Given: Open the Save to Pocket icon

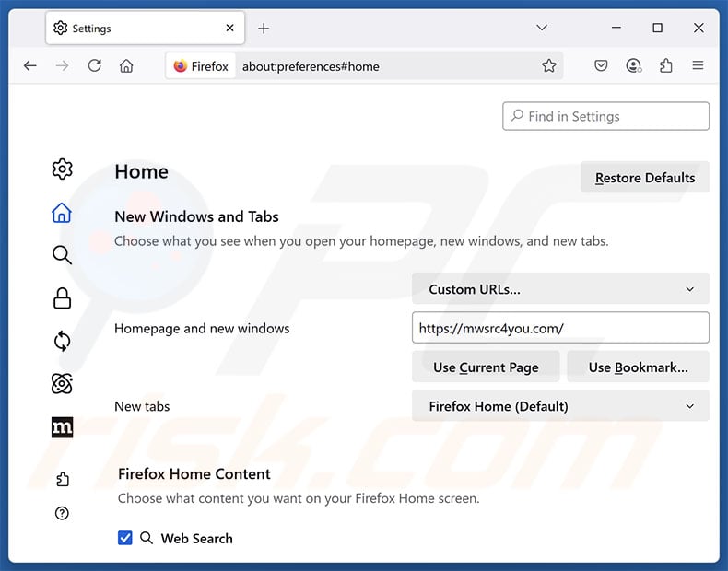Looking at the screenshot, I should pos(601,66).
